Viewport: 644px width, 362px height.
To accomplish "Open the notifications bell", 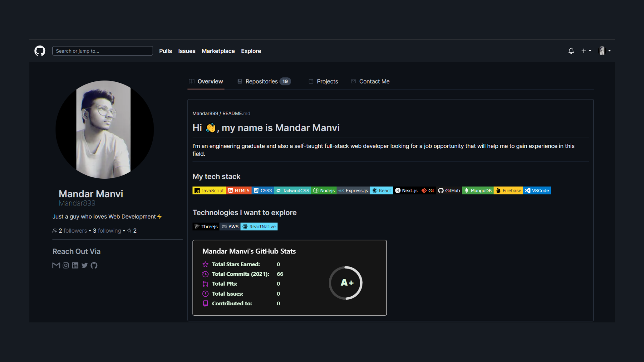I will (571, 51).
